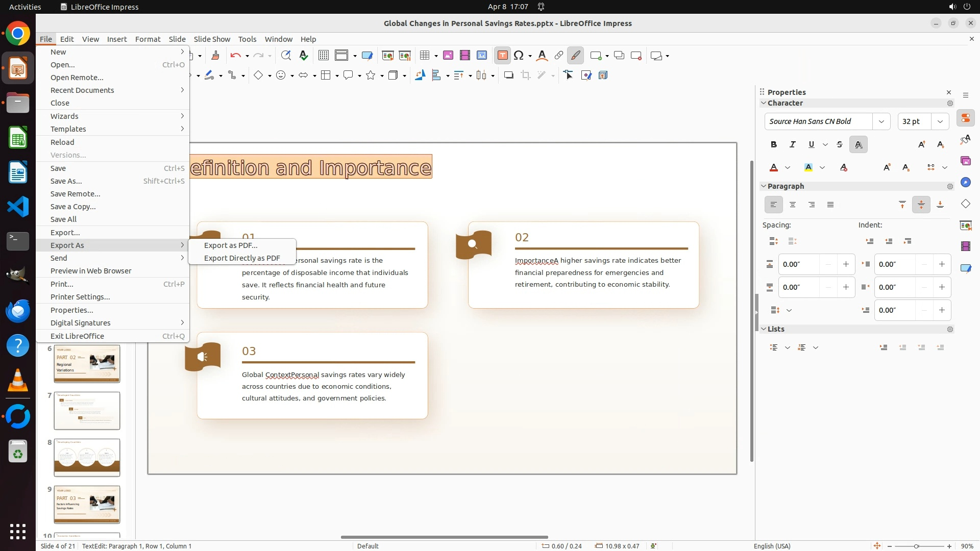Open the sidebar Gallery panel icon
This screenshot has width=980, height=551.
[x=965, y=161]
